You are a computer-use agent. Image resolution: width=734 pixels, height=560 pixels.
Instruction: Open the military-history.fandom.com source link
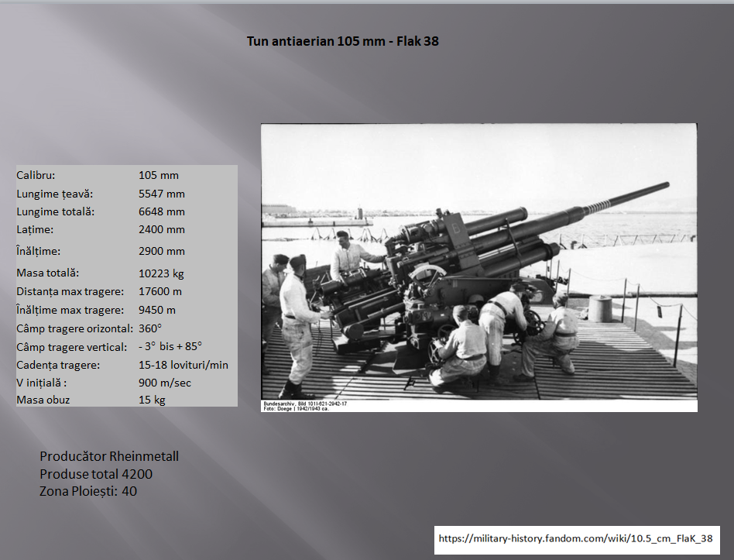(x=575, y=538)
